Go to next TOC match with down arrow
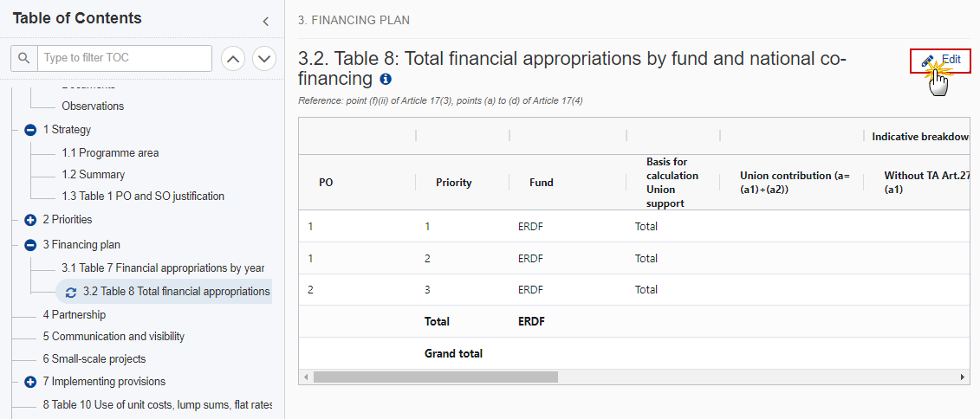980x419 pixels. click(x=264, y=59)
